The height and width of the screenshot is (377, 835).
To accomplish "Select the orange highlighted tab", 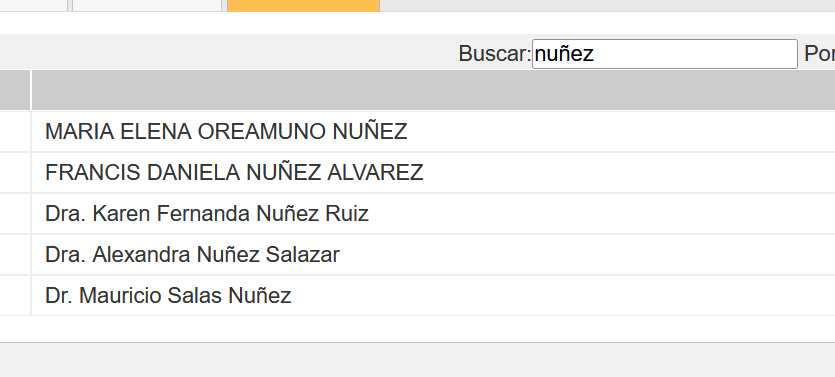I will (303, 5).
